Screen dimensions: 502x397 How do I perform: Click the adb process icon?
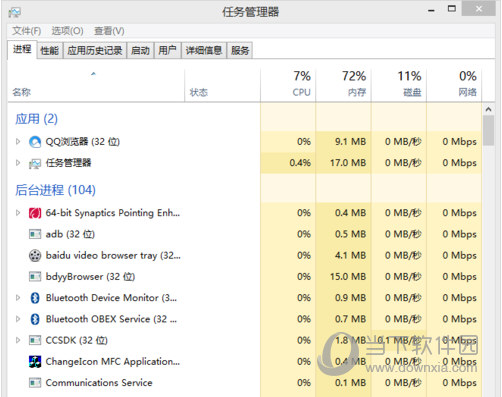click(35, 234)
